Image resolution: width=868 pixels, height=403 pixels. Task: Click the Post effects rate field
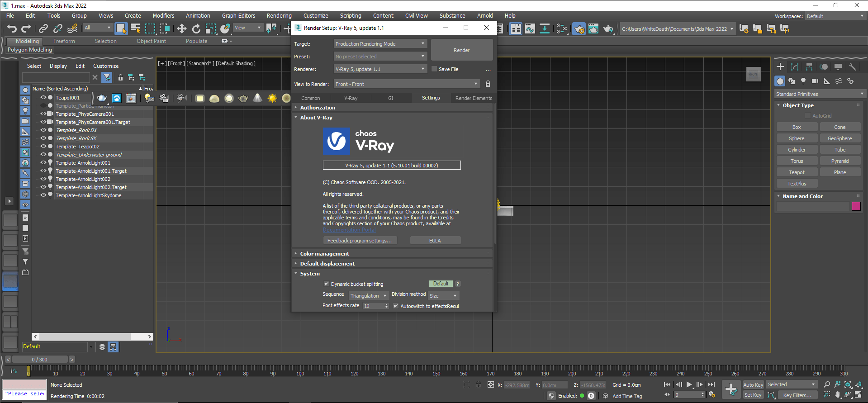[x=375, y=306]
